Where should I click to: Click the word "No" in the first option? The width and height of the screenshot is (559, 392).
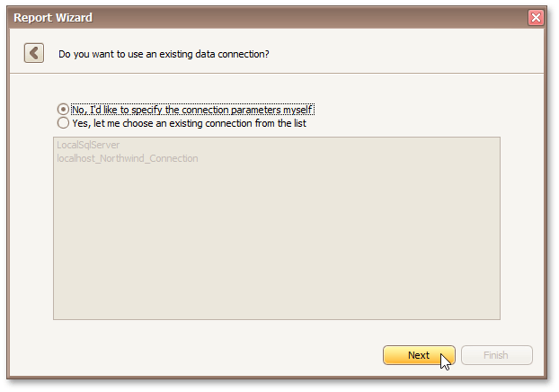(79, 110)
